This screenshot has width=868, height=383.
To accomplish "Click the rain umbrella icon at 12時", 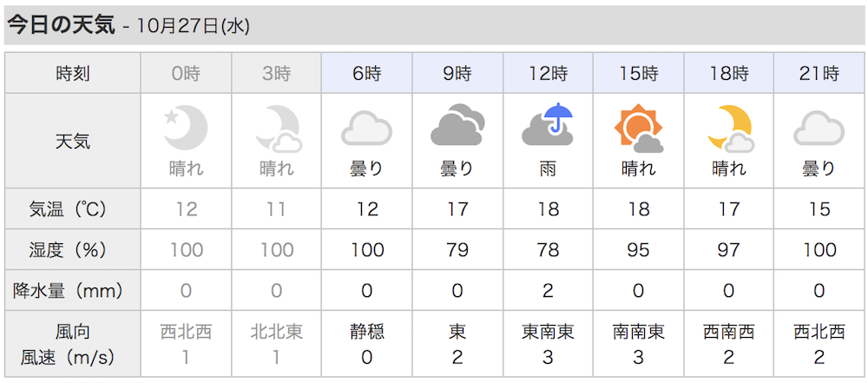I will [548, 125].
